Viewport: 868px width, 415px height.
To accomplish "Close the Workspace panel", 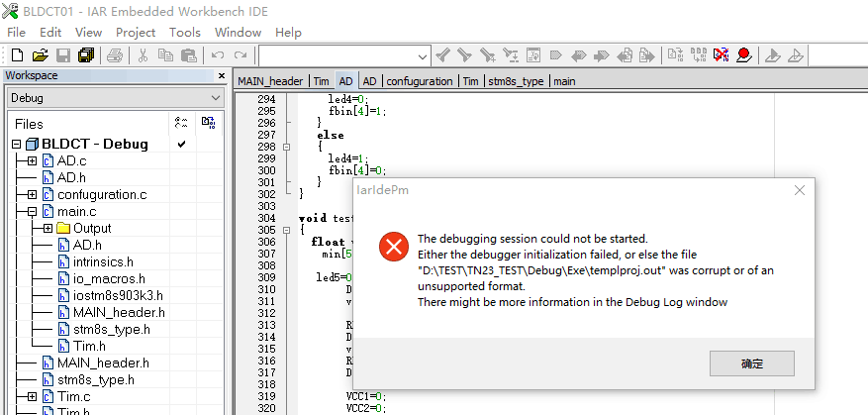I will [222, 76].
